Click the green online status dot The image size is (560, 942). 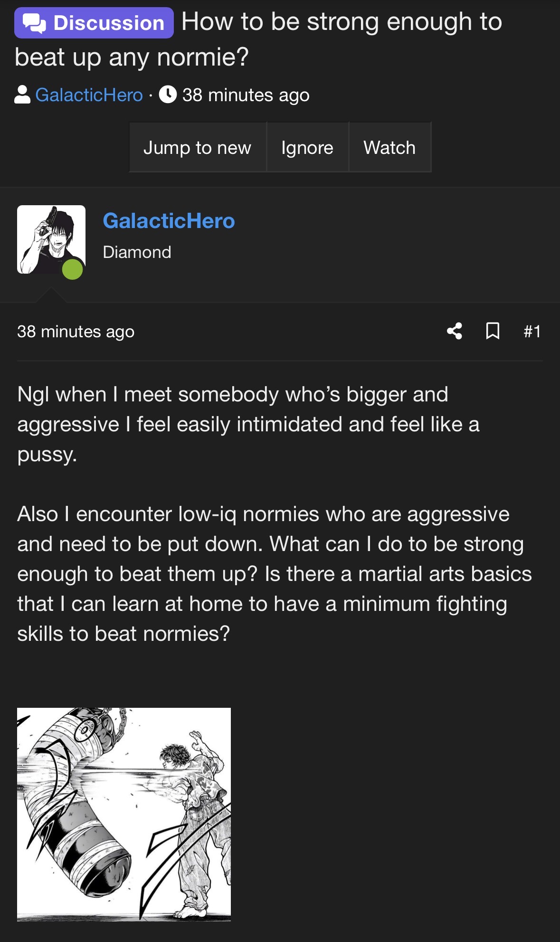coord(73,269)
